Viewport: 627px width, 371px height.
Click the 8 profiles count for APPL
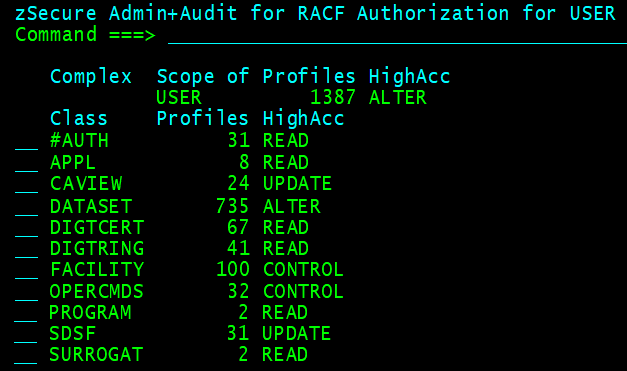pyautogui.click(x=244, y=163)
